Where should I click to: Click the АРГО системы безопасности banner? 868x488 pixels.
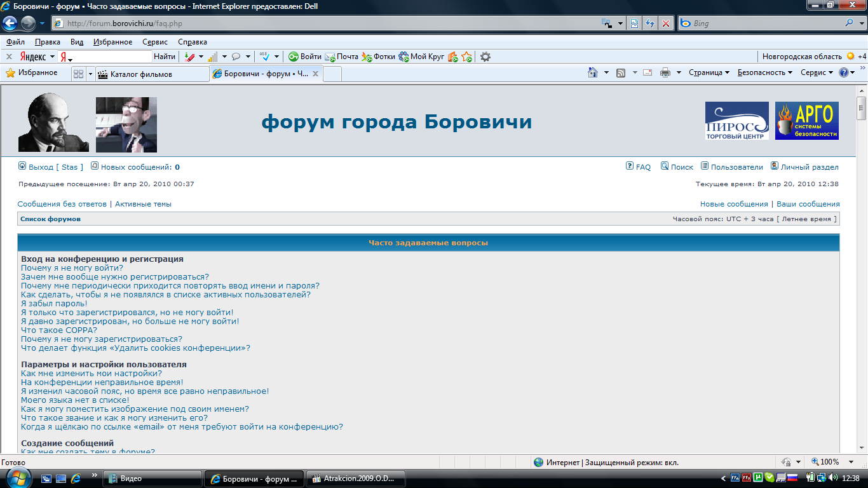click(807, 121)
